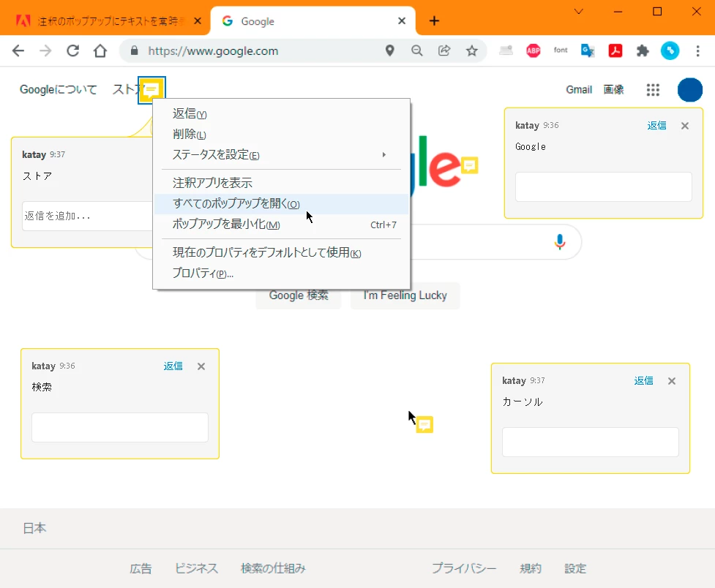
Task: Open the 検索の仕組み footer link
Action: [273, 569]
